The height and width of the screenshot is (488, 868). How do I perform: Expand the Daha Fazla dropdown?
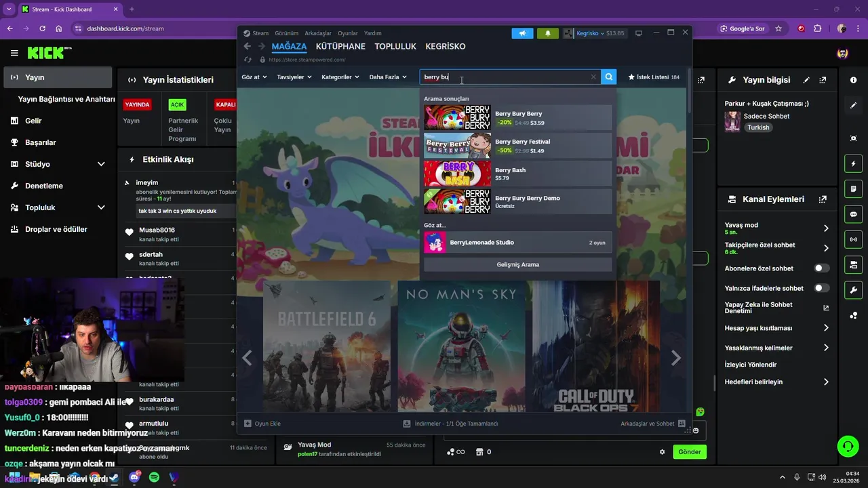388,77
